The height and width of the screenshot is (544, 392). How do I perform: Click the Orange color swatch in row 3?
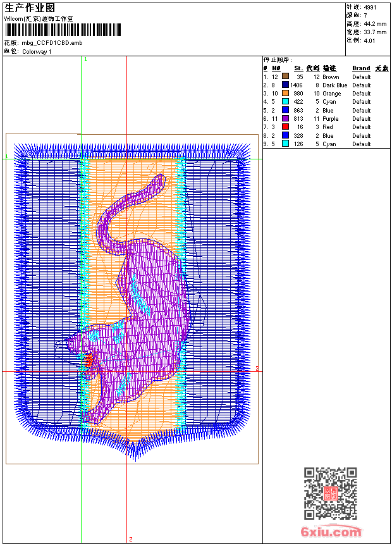point(285,93)
